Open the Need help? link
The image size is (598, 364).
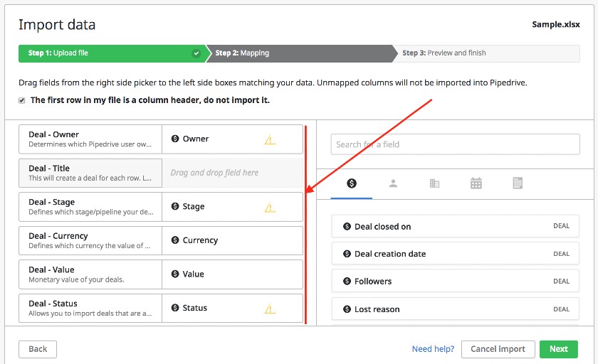pos(434,349)
